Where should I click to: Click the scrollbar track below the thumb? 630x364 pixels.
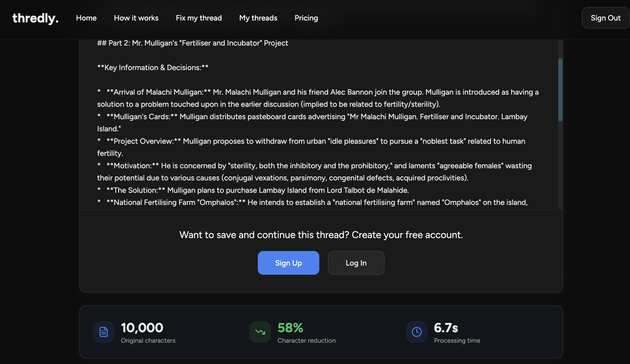pos(560,167)
